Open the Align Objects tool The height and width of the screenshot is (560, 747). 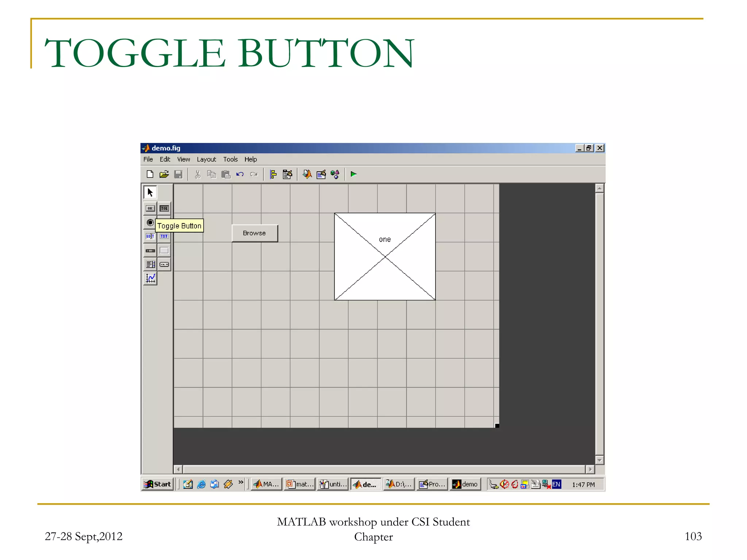pos(273,174)
